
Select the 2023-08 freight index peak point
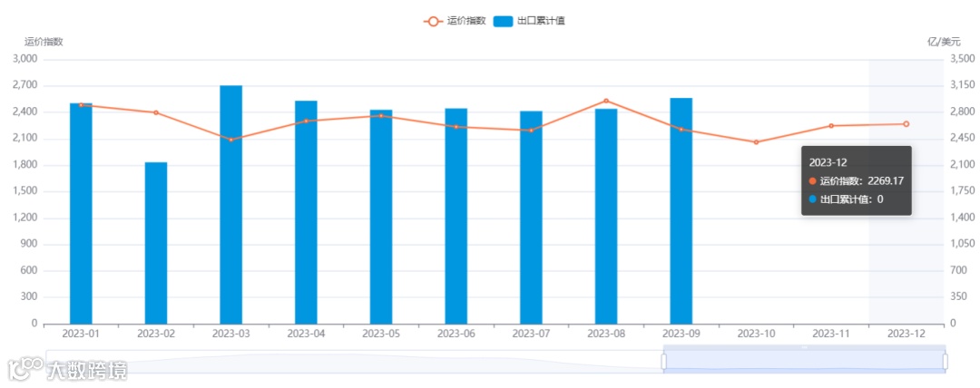[606, 101]
